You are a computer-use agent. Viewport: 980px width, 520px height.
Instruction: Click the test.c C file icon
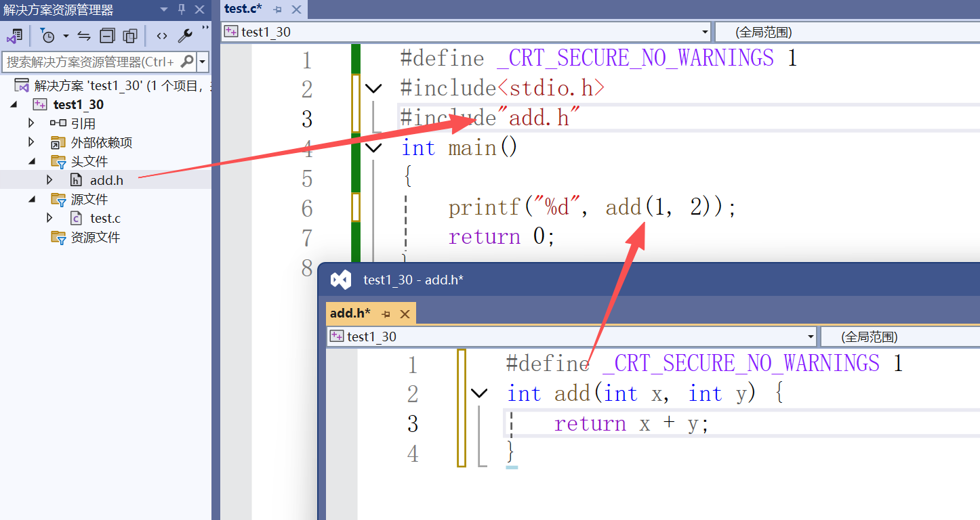click(x=77, y=218)
